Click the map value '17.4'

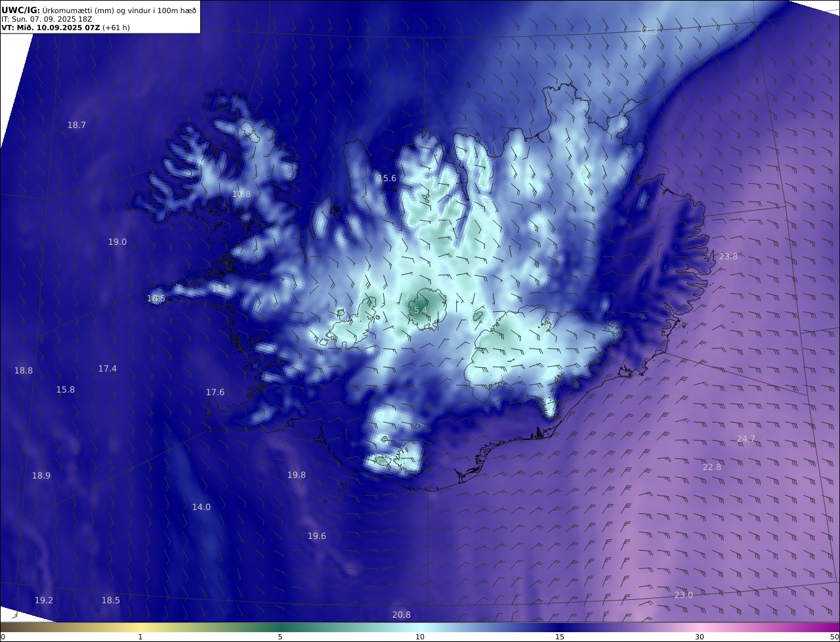click(108, 368)
